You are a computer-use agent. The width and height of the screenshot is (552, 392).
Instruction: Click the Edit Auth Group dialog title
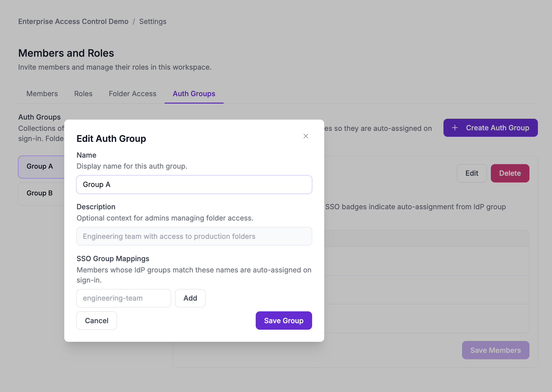coord(111,139)
